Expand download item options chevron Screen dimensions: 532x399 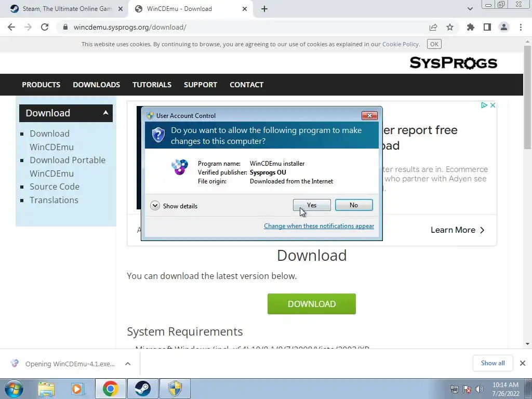coord(128,364)
